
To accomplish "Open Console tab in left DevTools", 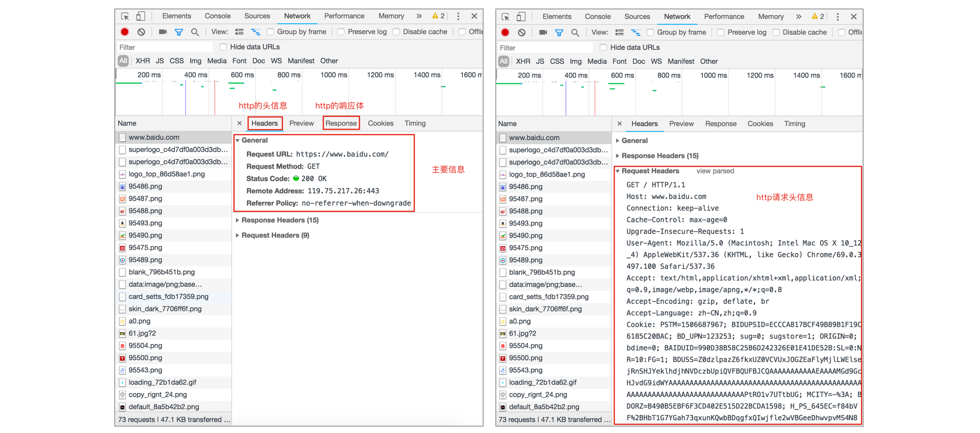I will (x=217, y=16).
